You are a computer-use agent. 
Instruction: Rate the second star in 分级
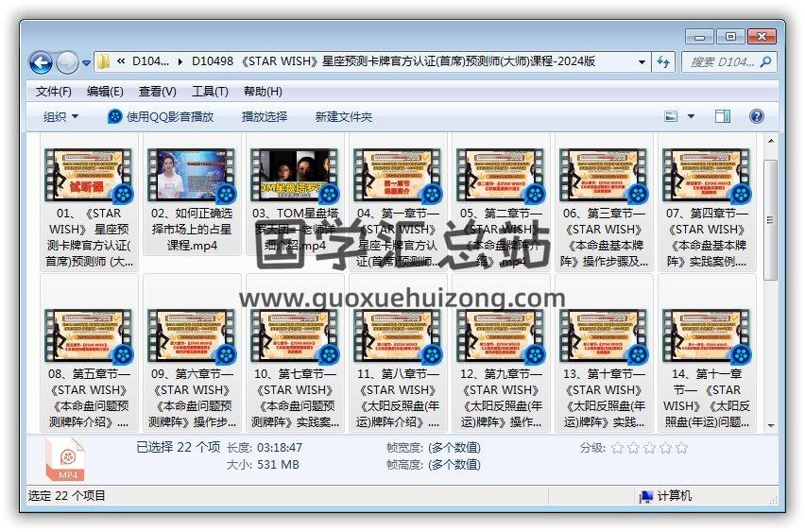click(x=634, y=448)
